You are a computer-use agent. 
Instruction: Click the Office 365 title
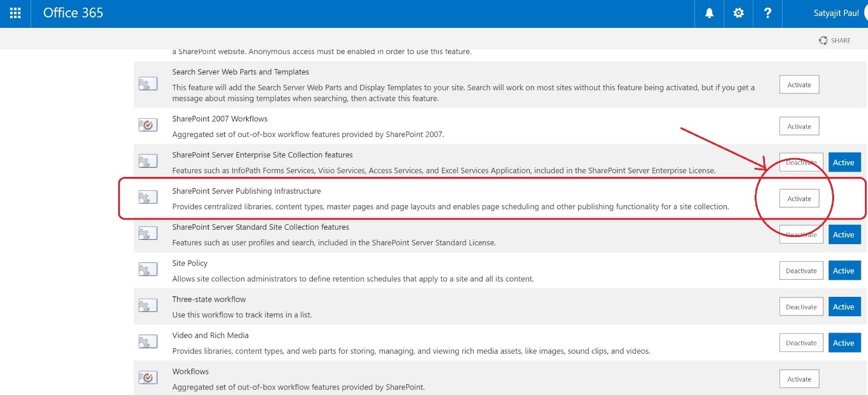pyautogui.click(x=73, y=13)
